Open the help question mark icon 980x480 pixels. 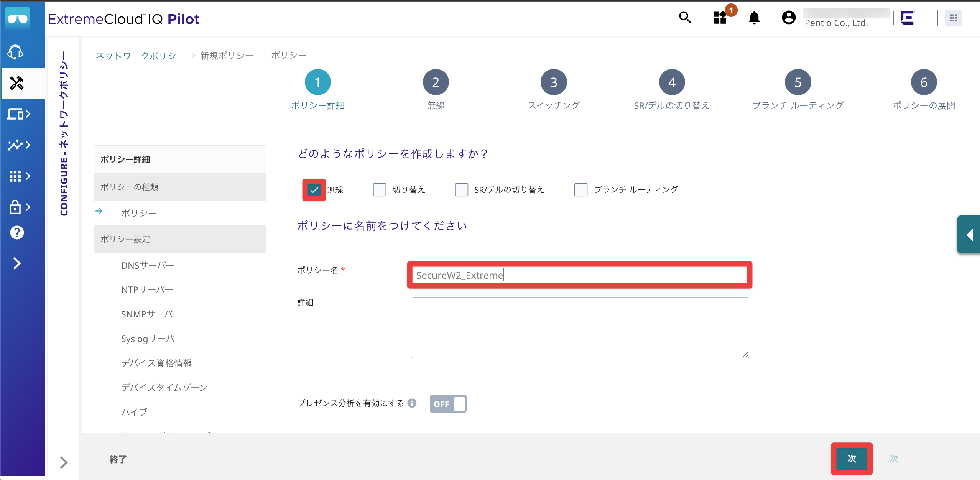(17, 232)
